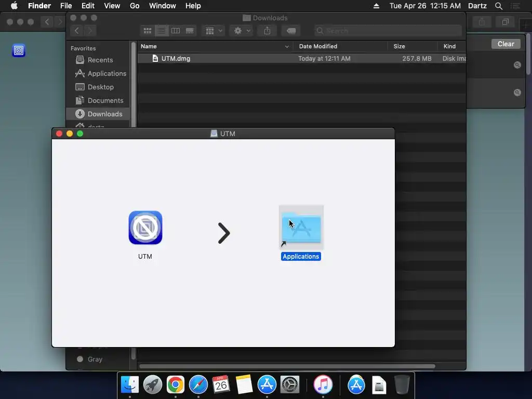This screenshot has width=532, height=399.
Task: Click the Edit Tags toolbar button
Action: (x=291, y=31)
